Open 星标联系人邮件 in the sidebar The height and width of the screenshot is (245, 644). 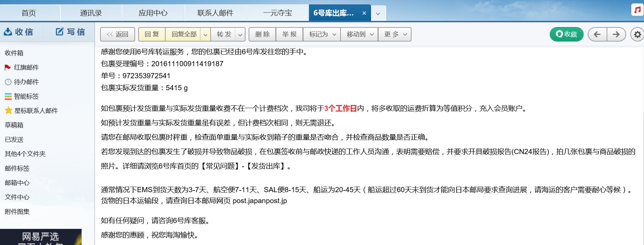[x=36, y=110]
